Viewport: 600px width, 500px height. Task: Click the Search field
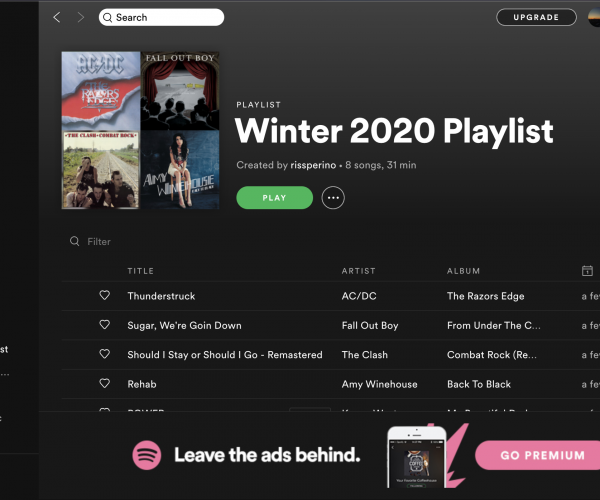tap(161, 17)
